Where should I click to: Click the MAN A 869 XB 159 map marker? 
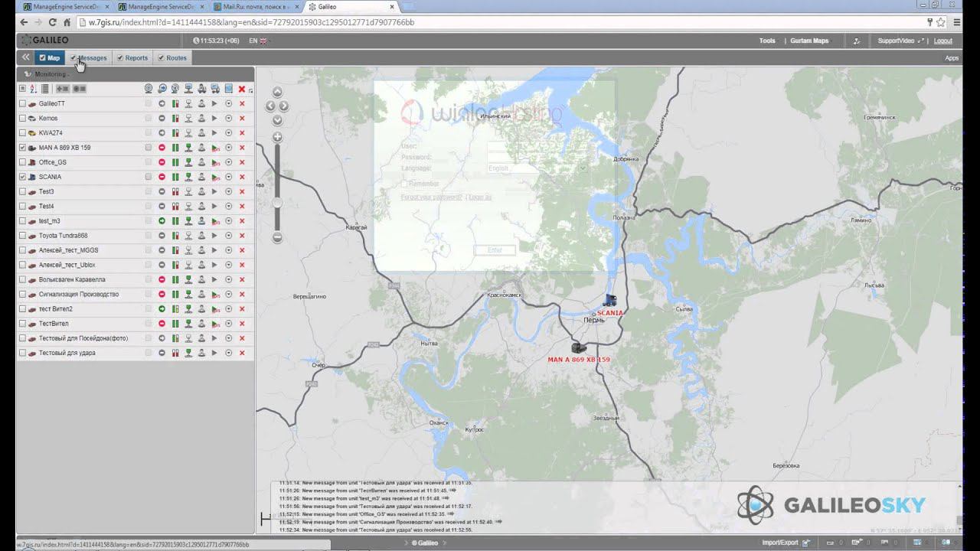[x=579, y=348]
